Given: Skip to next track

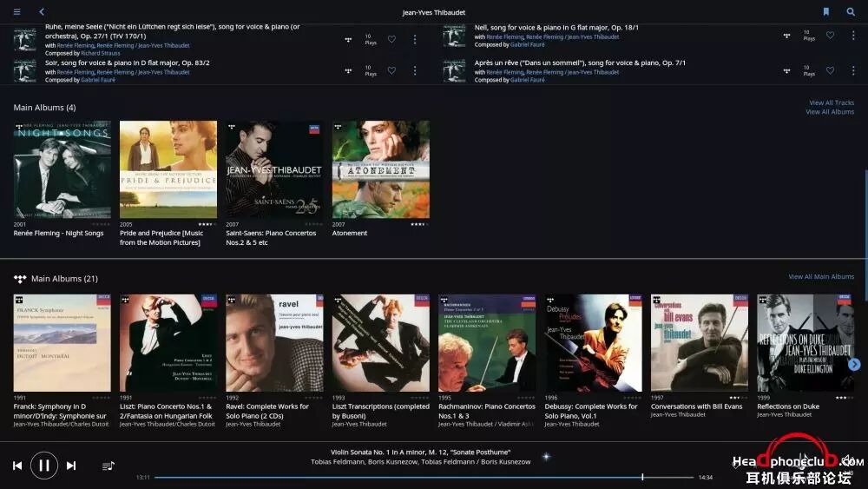Looking at the screenshot, I should point(71,466).
